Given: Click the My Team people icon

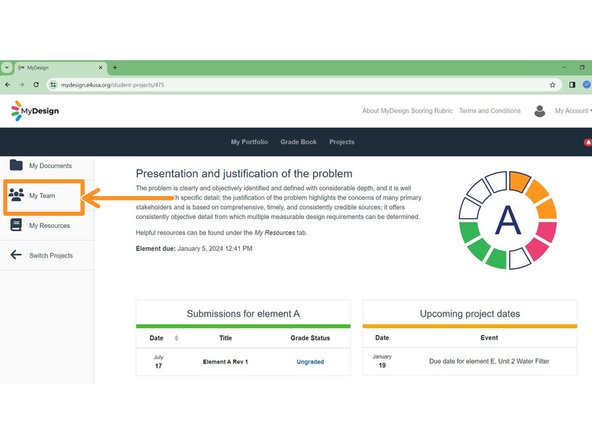Looking at the screenshot, I should coord(16,194).
